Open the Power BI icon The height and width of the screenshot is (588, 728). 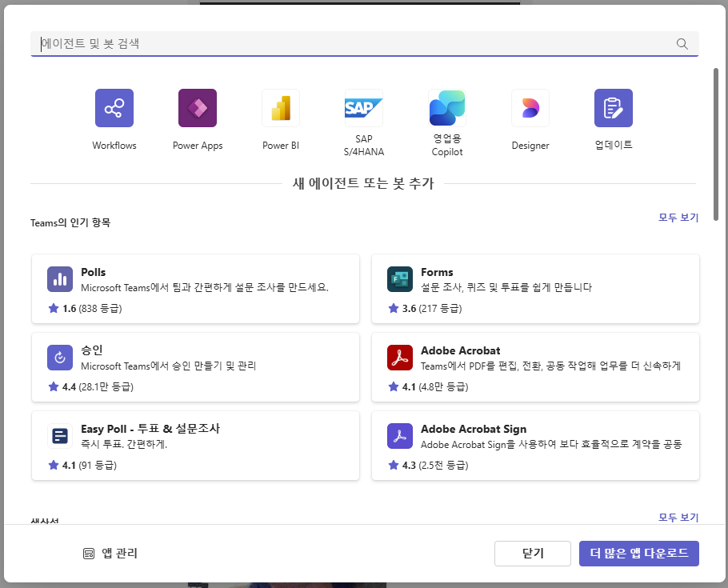pos(281,108)
